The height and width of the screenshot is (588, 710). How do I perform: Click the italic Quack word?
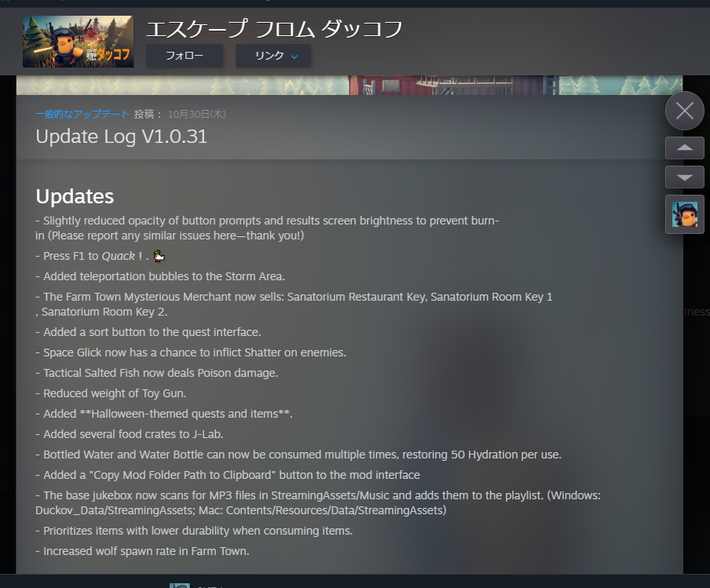(x=118, y=256)
